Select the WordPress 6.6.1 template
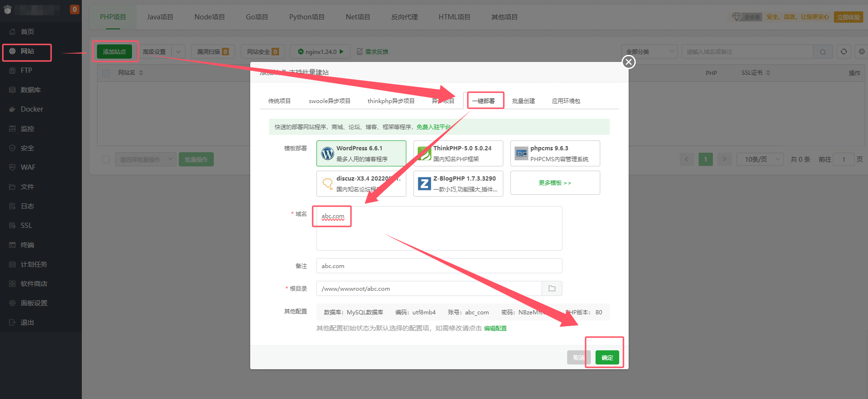This screenshot has height=399, width=868. (x=361, y=153)
